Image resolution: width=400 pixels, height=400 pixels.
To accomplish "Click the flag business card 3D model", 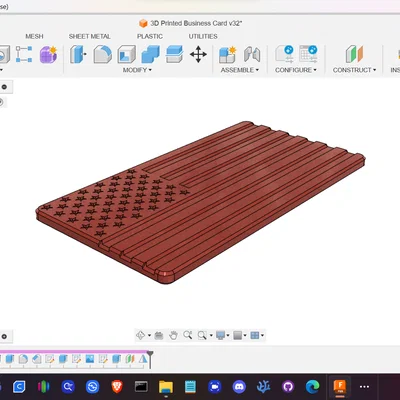I will (x=200, y=203).
